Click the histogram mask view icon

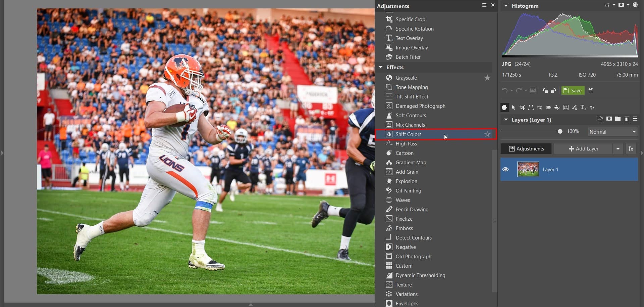pos(621,5)
